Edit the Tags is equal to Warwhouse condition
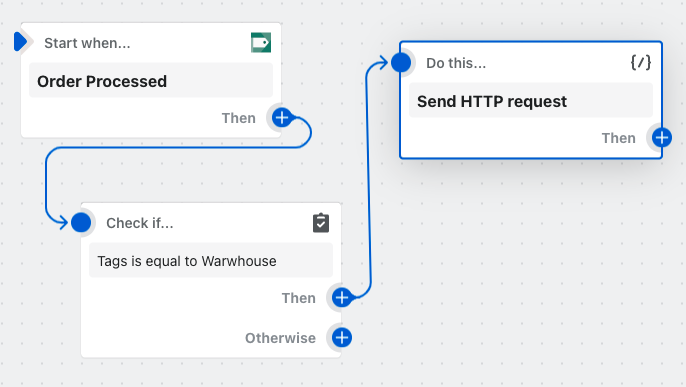This screenshot has height=387, width=686. pos(211,261)
